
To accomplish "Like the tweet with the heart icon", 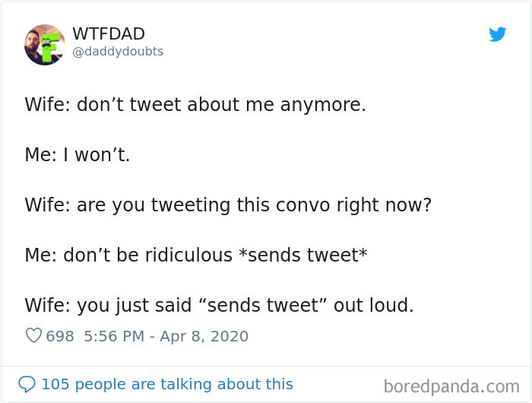I will [x=33, y=335].
